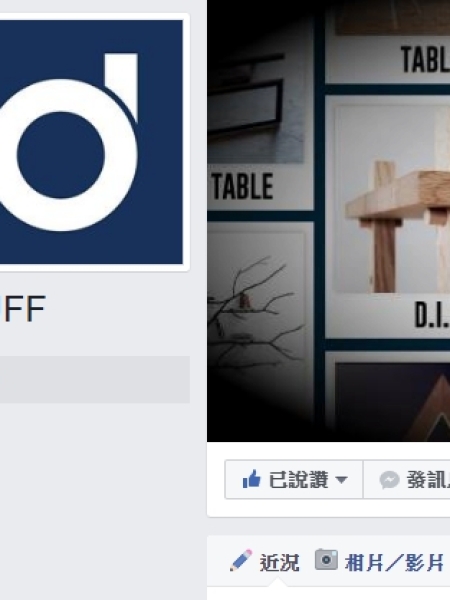Click the D.I. label on the cover photo
Image resolution: width=450 pixels, height=600 pixels.
[432, 315]
